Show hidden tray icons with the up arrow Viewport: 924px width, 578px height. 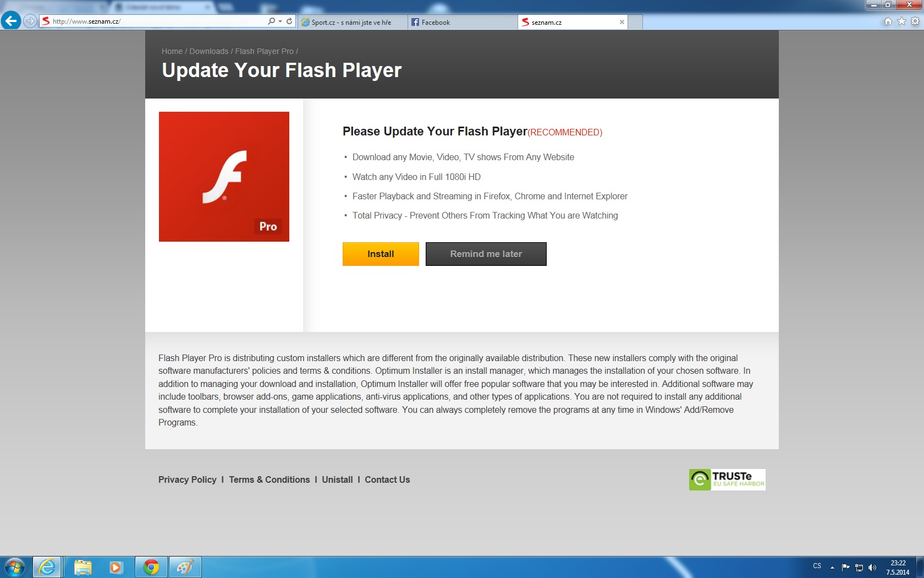(833, 567)
